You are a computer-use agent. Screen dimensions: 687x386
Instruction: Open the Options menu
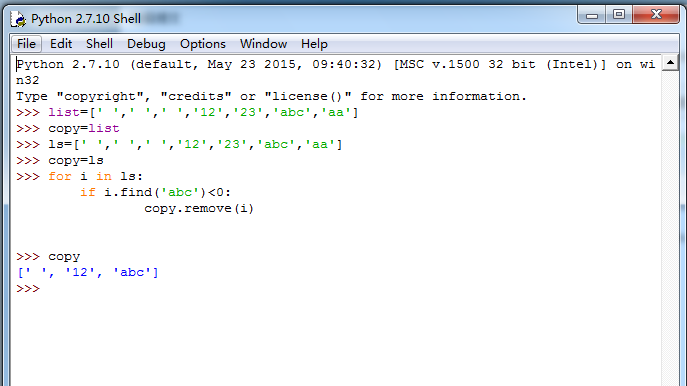[203, 44]
